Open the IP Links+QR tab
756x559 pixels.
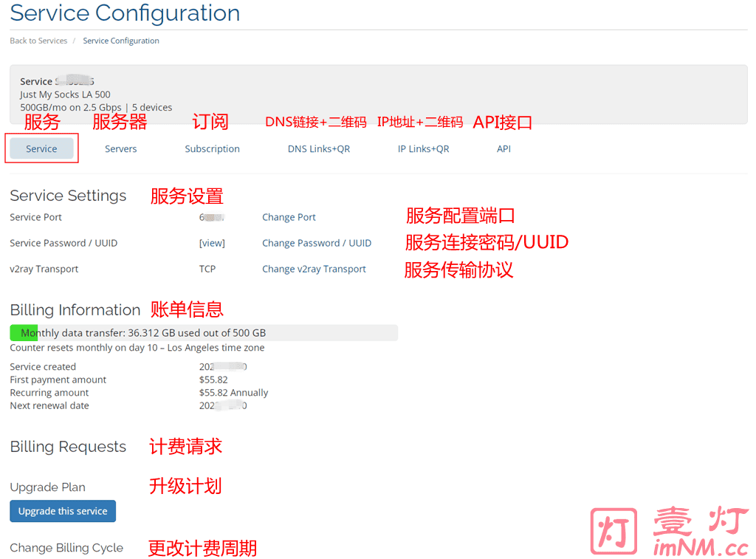[423, 148]
